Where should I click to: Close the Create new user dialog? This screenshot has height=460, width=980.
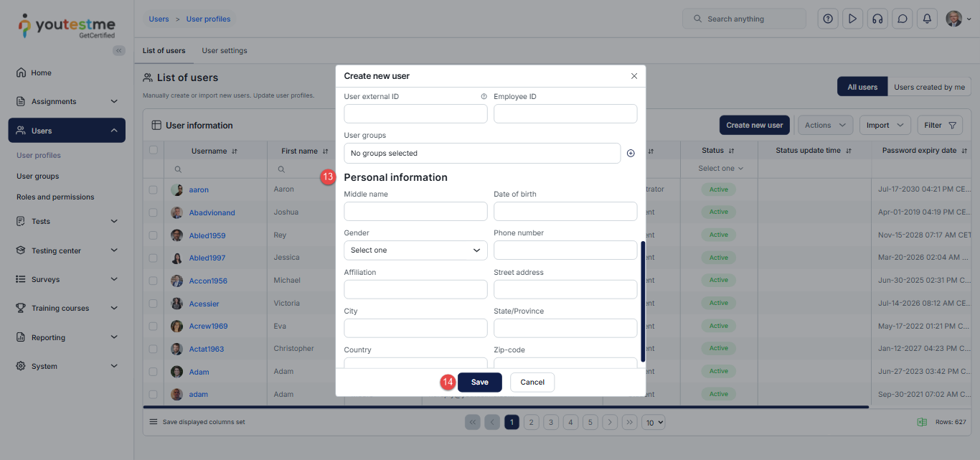point(633,76)
